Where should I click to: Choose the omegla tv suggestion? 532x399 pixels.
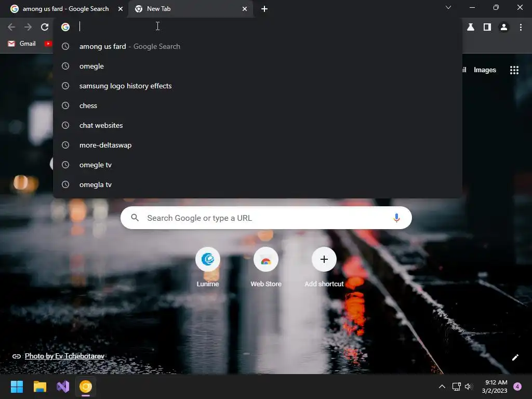[258, 184]
